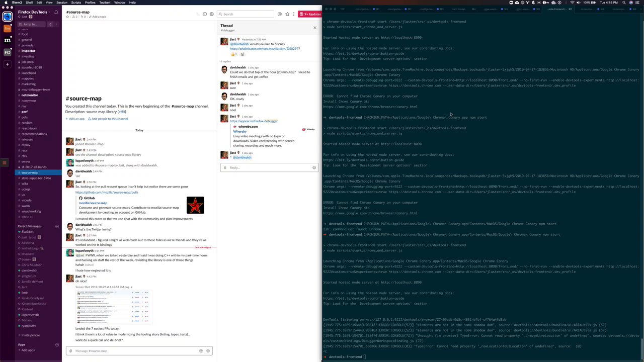
Task: Open iTerm2 Shell menu
Action: point(29,3)
